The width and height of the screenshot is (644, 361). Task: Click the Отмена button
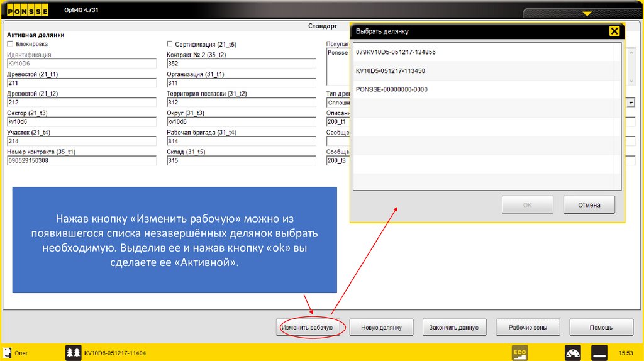click(x=589, y=204)
